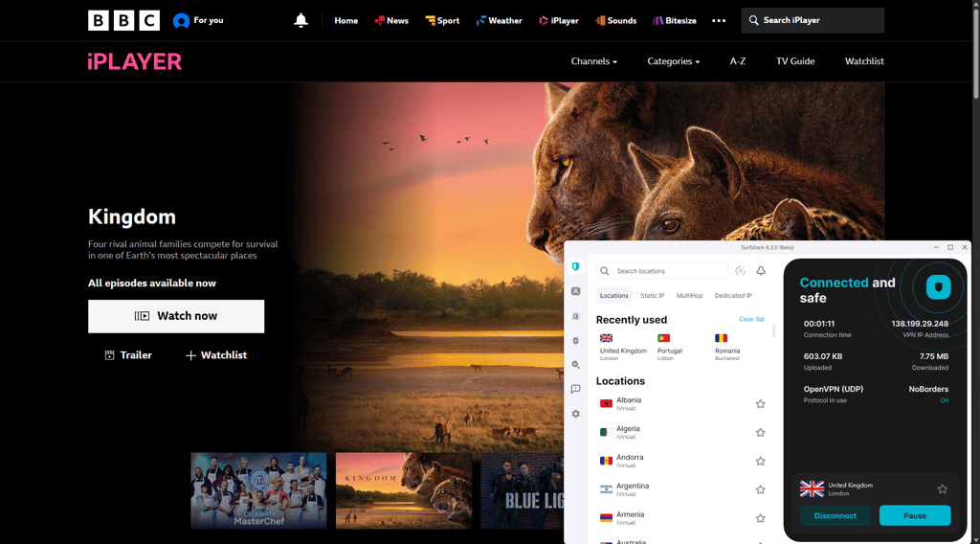Select recently used Portugal Lisbon
This screenshot has width=980, height=544.
pyautogui.click(x=669, y=347)
